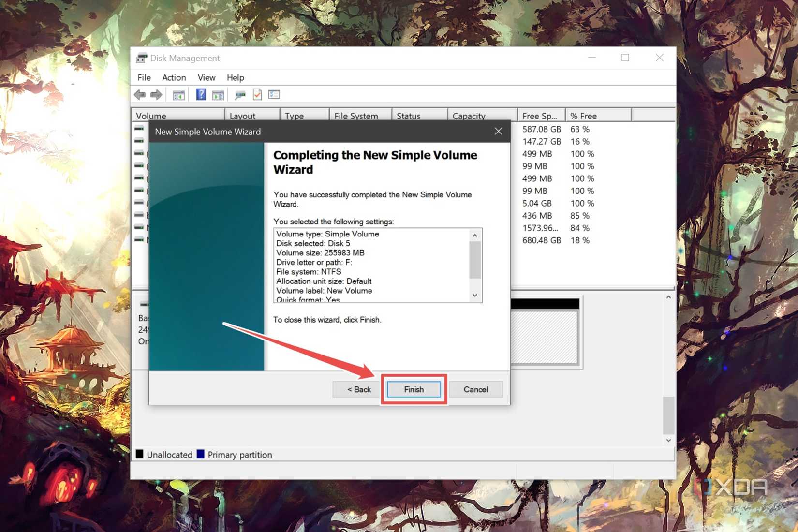Click the 680.48 GB free space cell

pos(542,240)
